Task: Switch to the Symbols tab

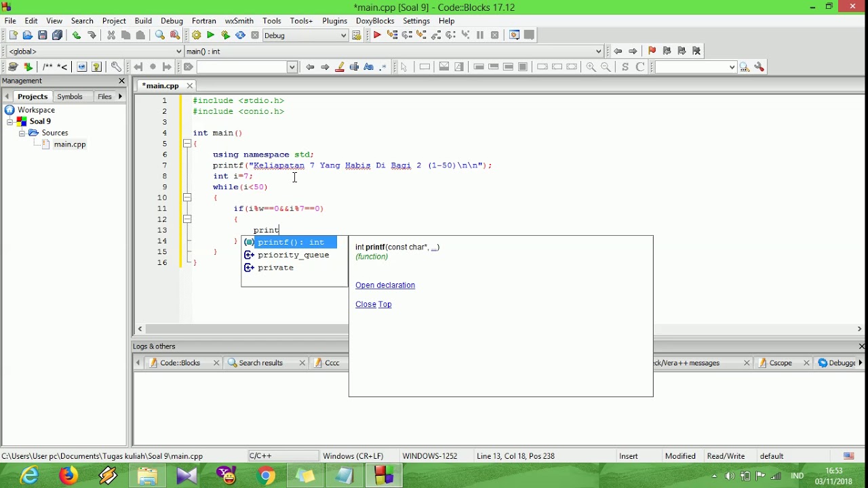Action: 70,97
